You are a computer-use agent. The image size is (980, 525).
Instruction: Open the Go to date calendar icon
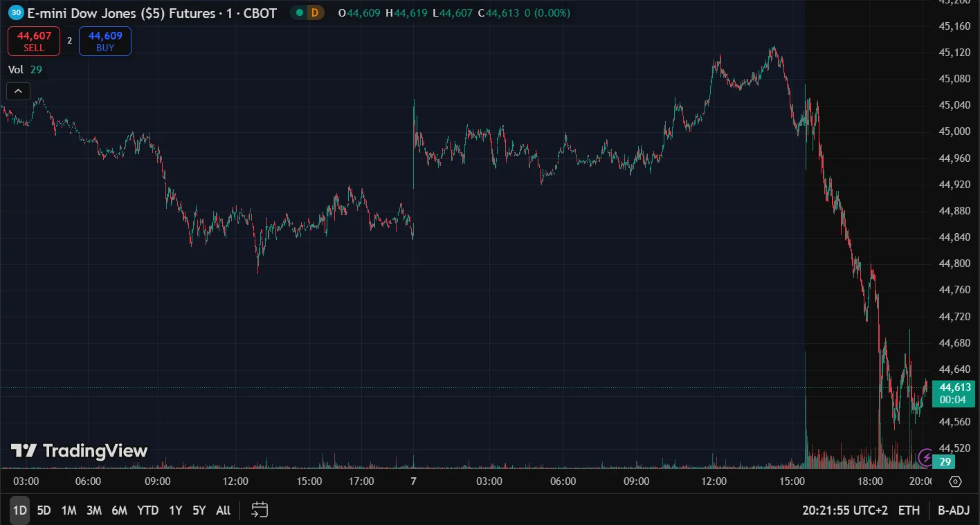pos(260,510)
